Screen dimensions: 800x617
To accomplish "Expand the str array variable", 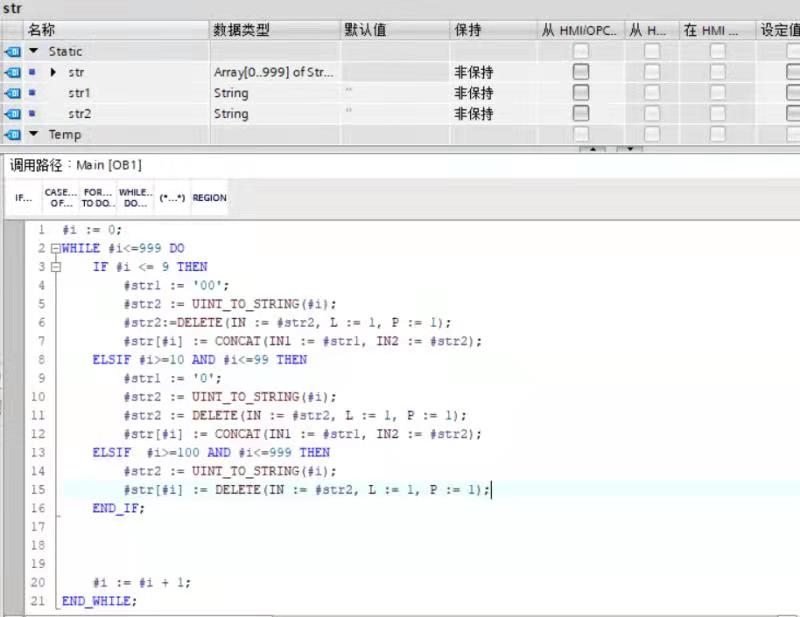I will (x=54, y=72).
